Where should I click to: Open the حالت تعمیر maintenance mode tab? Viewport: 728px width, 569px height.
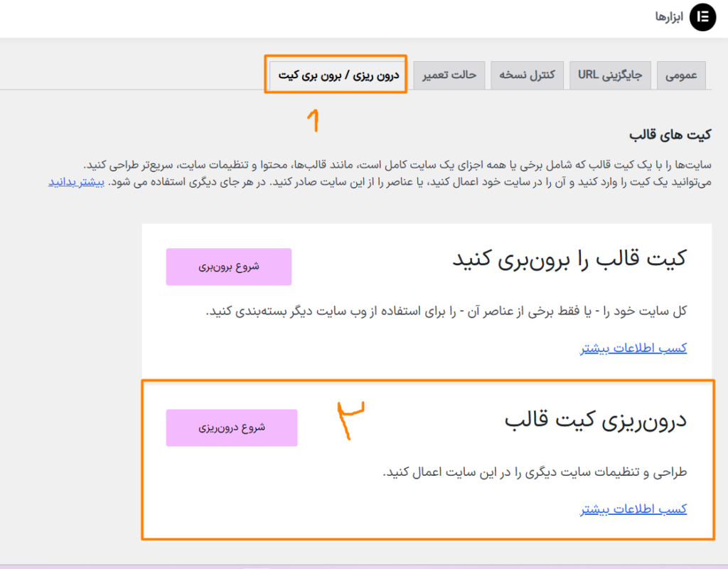(449, 75)
